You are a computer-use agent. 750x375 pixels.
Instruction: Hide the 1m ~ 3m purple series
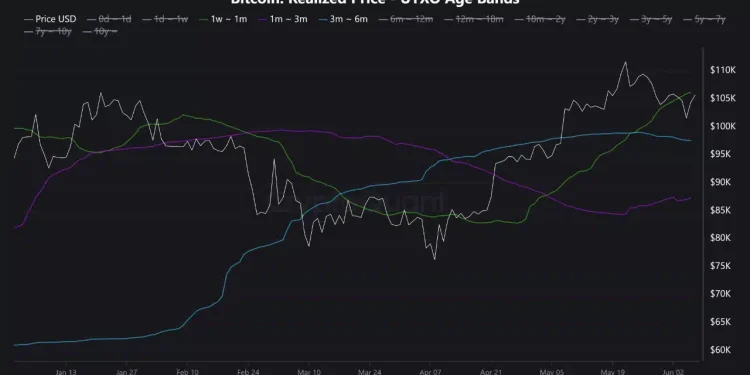click(282, 19)
